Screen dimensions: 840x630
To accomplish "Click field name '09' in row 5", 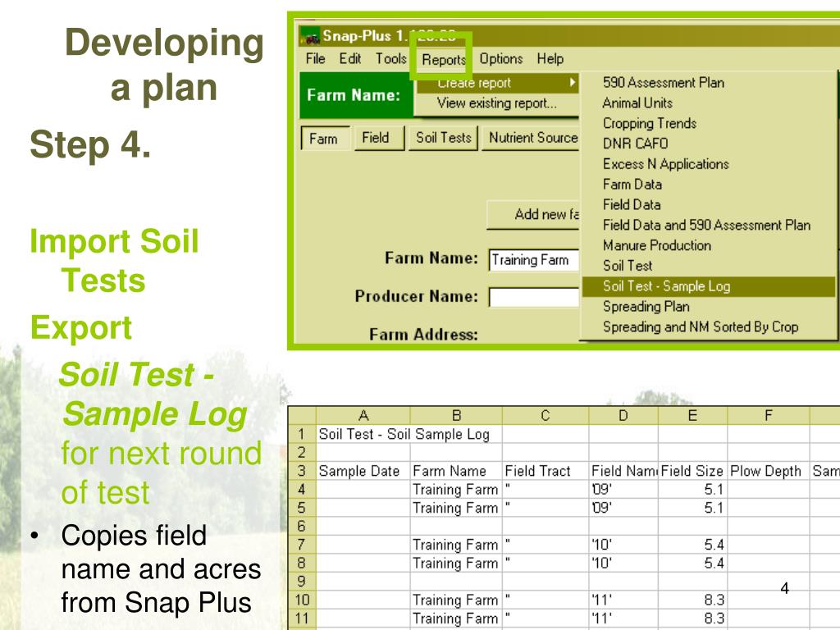I will pos(623,507).
